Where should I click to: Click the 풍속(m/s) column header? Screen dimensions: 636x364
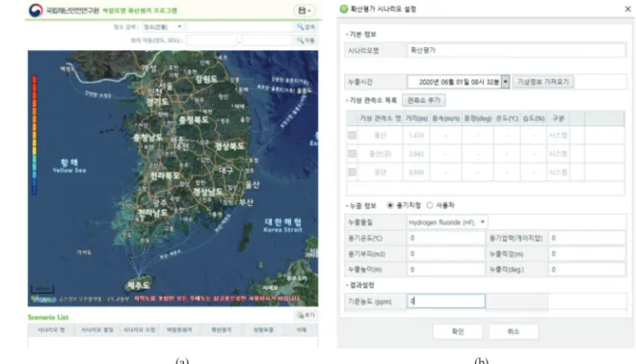coord(446,118)
